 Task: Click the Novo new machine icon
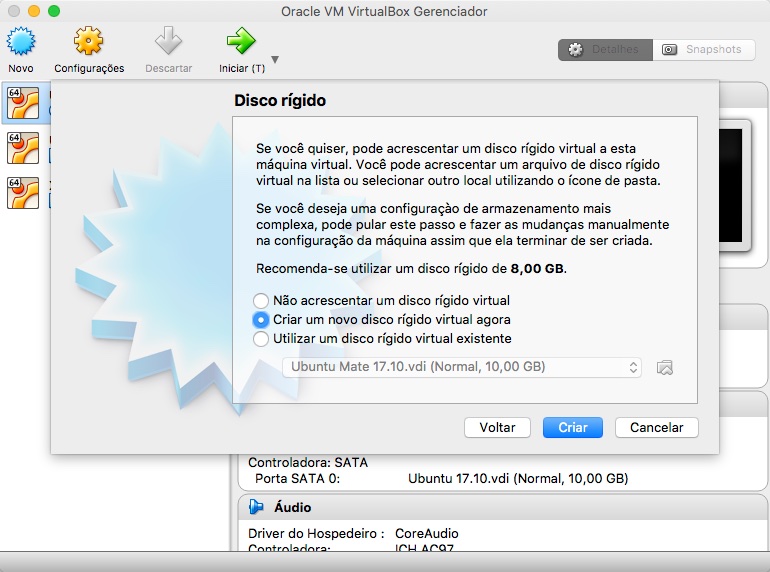point(21,42)
